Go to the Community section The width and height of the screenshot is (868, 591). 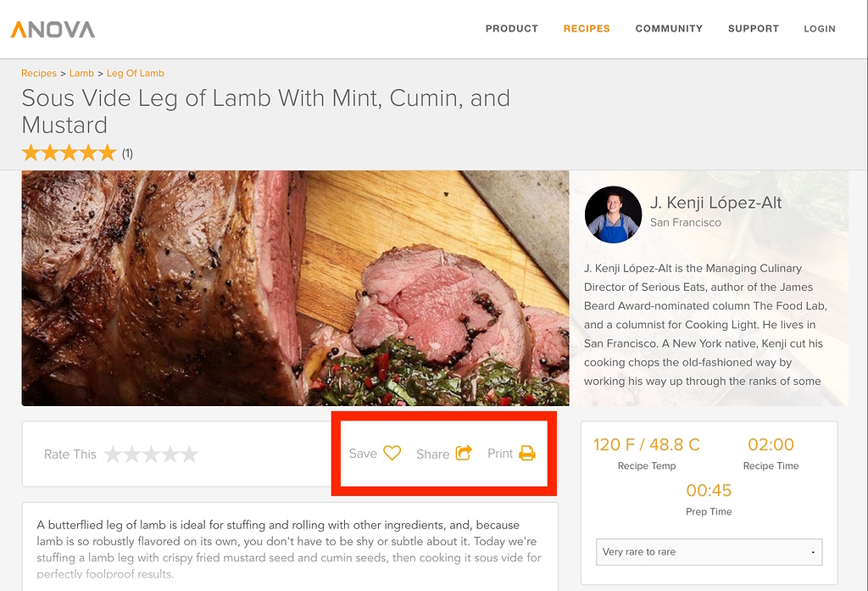669,29
